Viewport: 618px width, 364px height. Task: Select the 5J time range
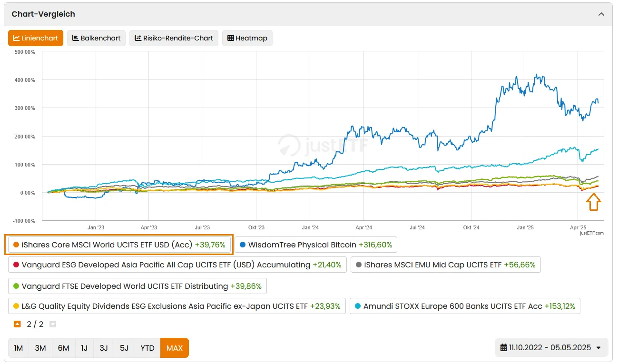[x=124, y=348]
